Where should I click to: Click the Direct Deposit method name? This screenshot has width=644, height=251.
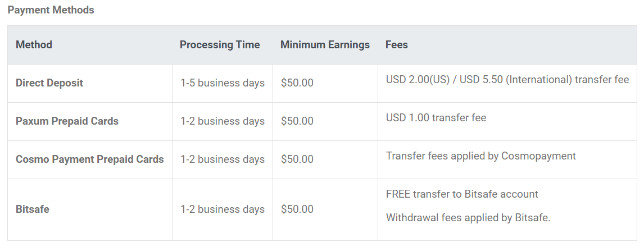pos(49,83)
